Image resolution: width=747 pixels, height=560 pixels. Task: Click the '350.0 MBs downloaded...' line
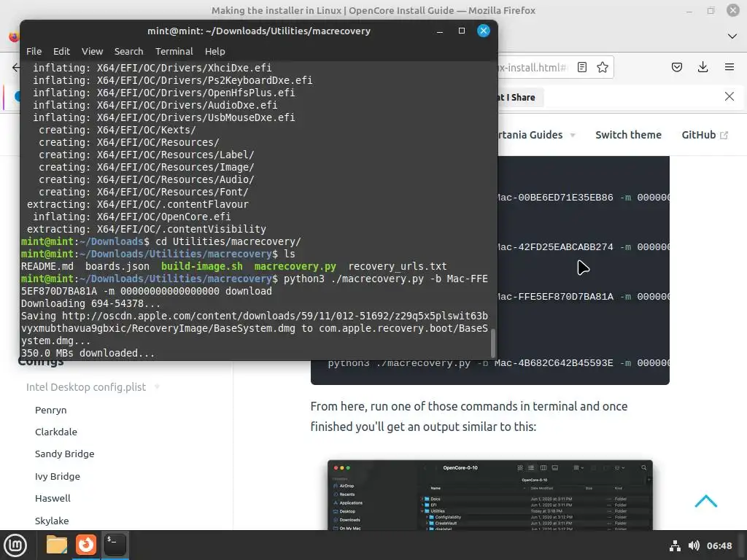click(88, 354)
